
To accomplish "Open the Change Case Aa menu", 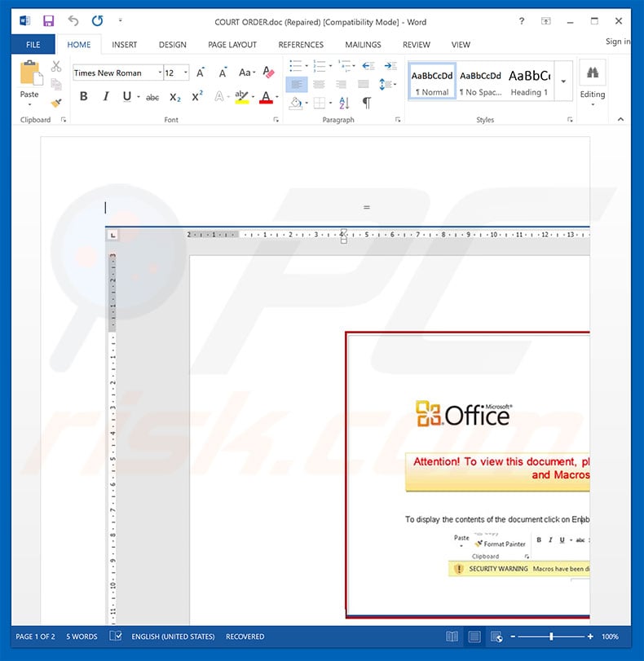I will tap(247, 73).
